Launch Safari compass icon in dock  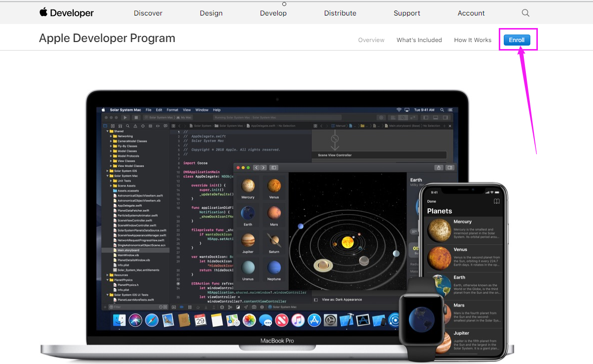(152, 320)
